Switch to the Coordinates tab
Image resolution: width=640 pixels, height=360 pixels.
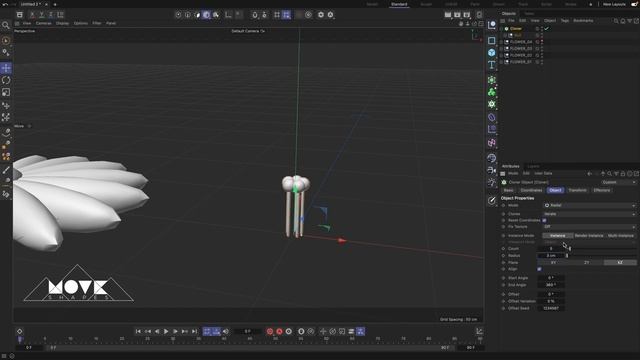pyautogui.click(x=531, y=190)
